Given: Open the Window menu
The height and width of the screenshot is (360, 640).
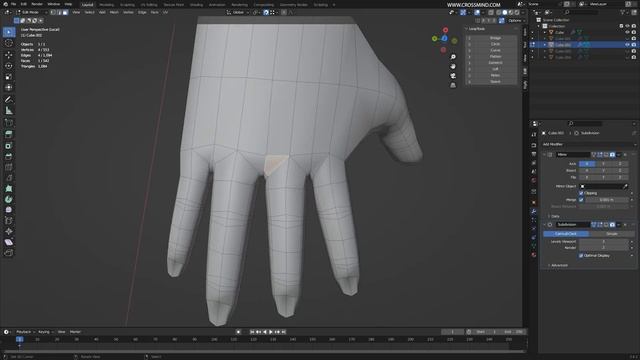Looking at the screenshot, I should coord(53,4).
